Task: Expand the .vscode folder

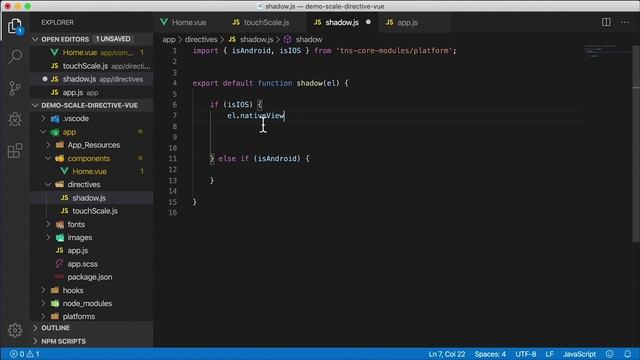Action: pyautogui.click(x=44, y=118)
